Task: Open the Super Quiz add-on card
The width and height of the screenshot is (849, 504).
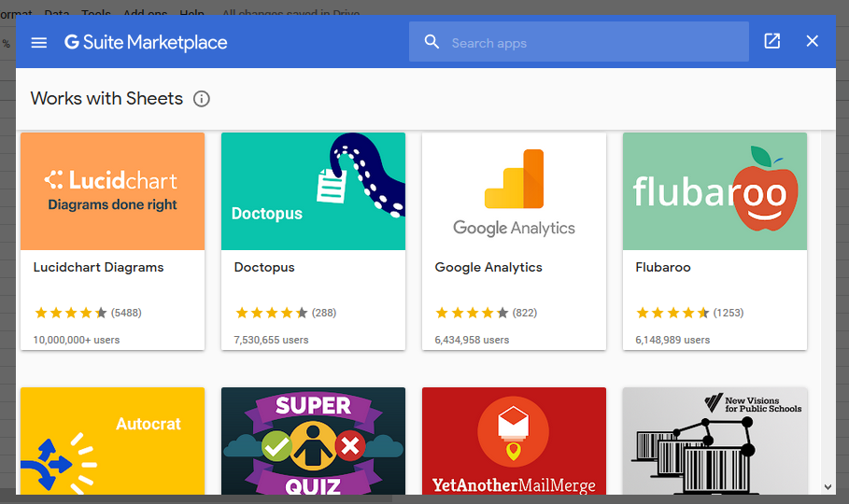Action: click(313, 441)
